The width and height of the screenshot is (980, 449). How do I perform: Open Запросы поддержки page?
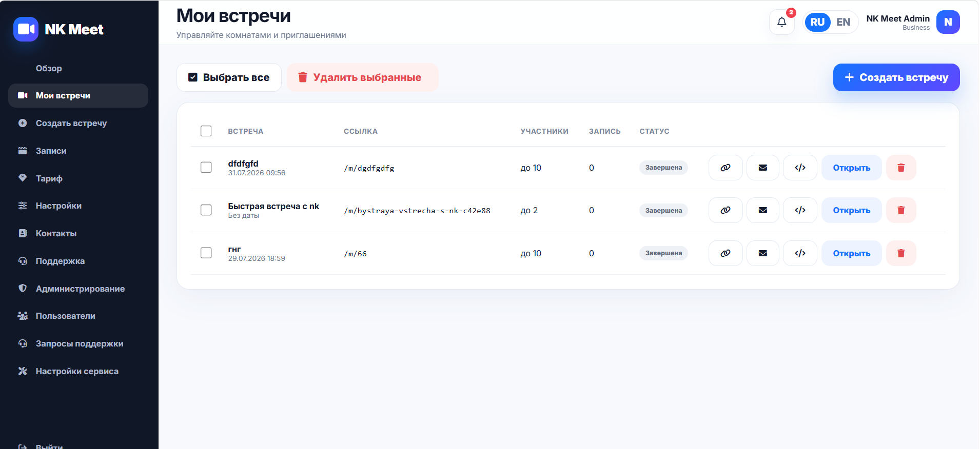pyautogui.click(x=78, y=343)
